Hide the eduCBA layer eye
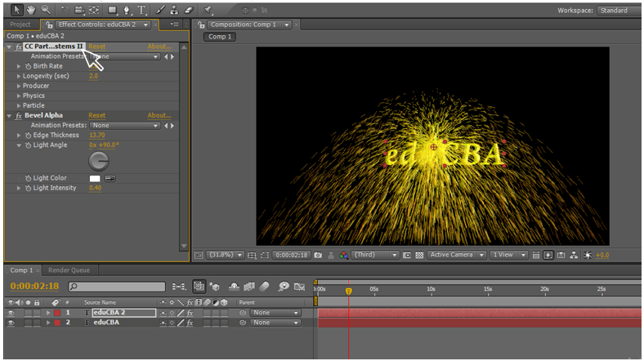This screenshot has height=361, width=644. coord(11,323)
